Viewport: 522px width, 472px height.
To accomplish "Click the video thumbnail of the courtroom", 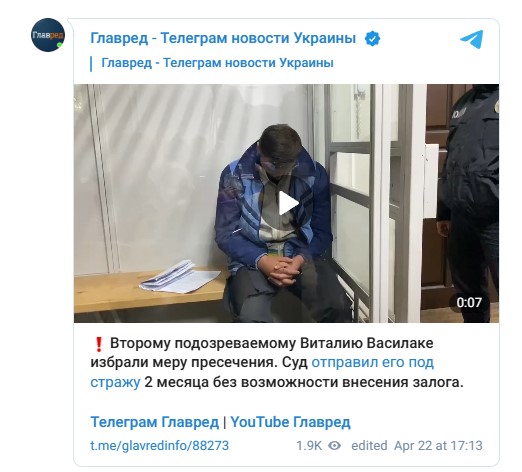I will click(286, 203).
